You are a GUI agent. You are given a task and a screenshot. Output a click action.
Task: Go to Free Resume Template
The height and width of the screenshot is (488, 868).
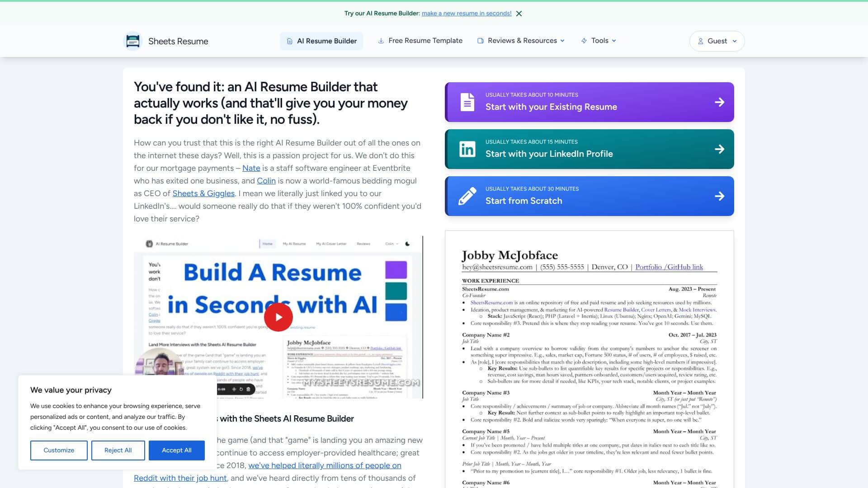coord(420,41)
